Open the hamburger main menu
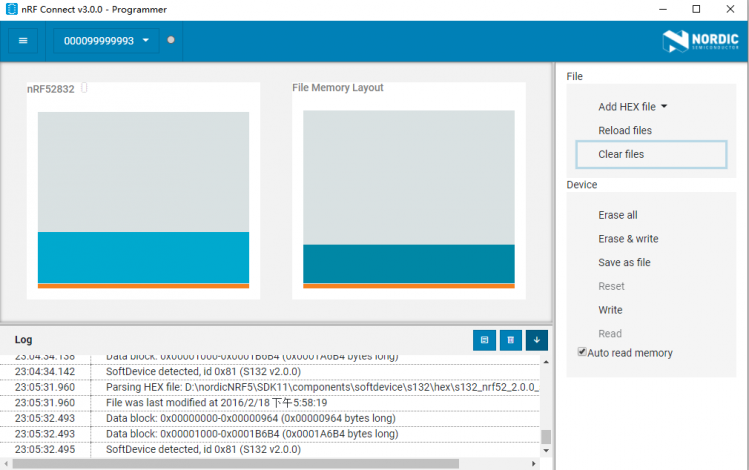 click(23, 41)
